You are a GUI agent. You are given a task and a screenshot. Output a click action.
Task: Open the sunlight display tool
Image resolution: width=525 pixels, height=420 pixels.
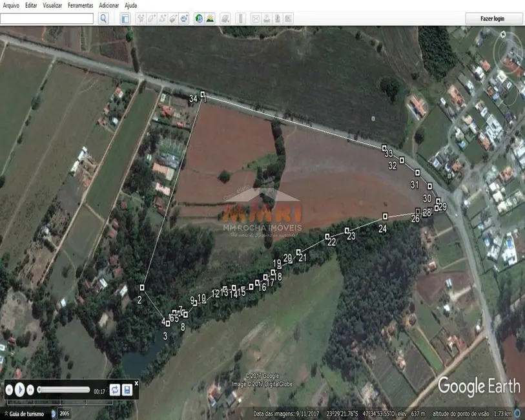[x=210, y=18]
